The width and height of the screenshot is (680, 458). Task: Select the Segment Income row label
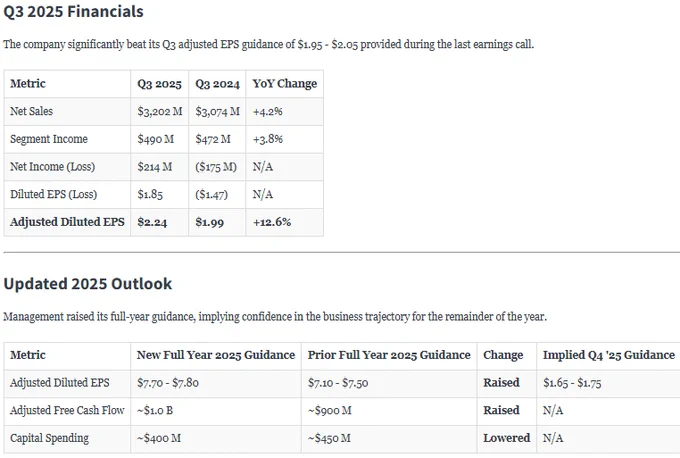click(49, 139)
